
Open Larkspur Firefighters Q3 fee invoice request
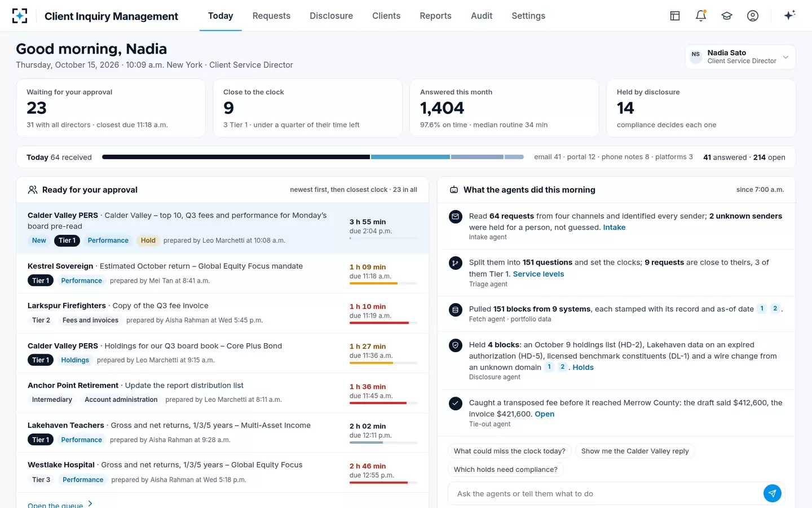click(222, 313)
